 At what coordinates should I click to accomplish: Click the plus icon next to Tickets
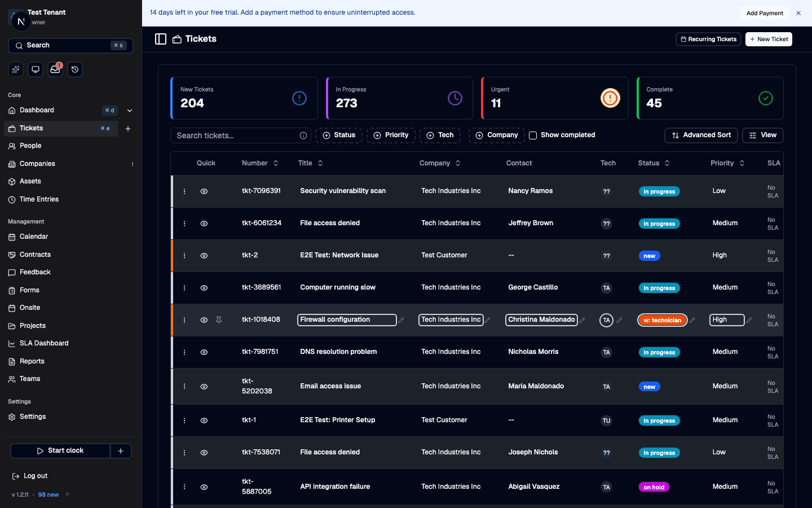click(x=127, y=128)
